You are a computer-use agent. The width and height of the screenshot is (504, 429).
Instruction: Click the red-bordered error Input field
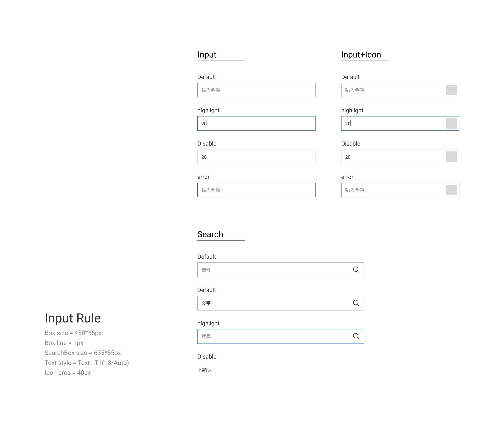[256, 190]
